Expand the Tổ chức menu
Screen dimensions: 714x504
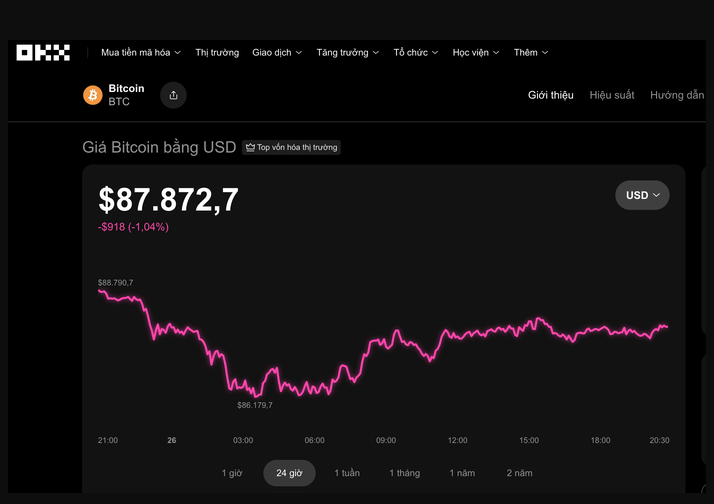click(x=415, y=52)
